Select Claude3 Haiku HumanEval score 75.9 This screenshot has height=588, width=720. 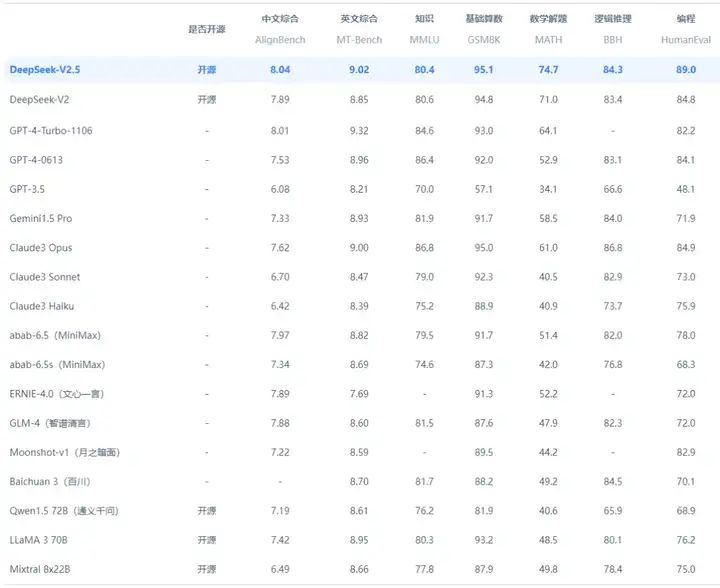[686, 306]
